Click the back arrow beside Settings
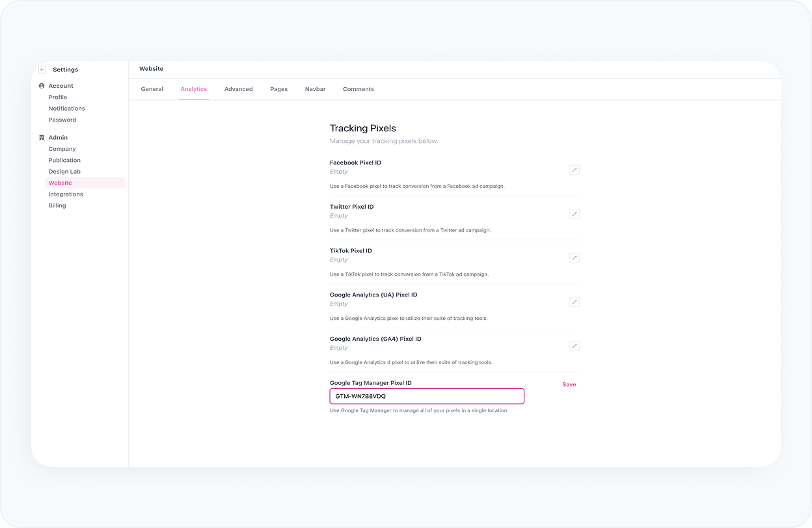Viewport: 812px width, 528px height. (x=42, y=69)
